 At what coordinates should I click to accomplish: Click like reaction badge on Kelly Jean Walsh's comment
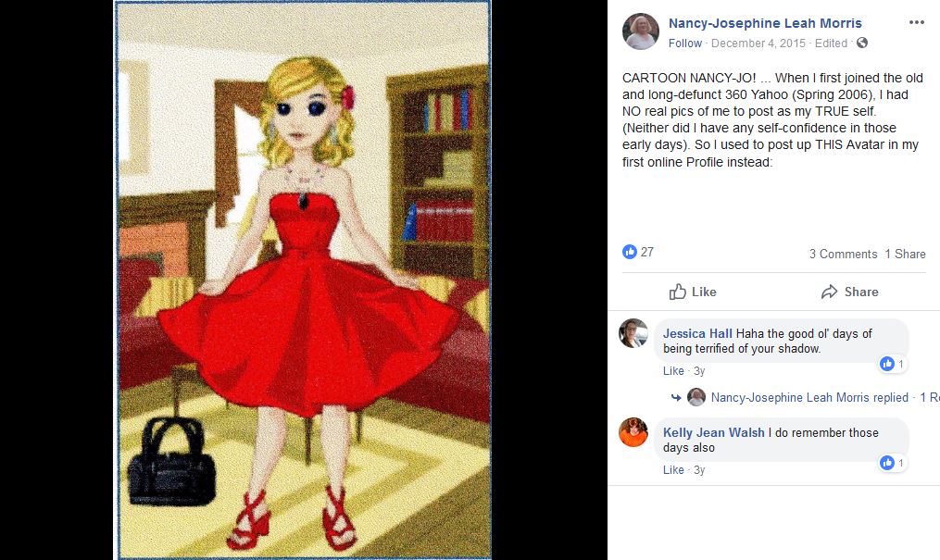pyautogui.click(x=892, y=463)
